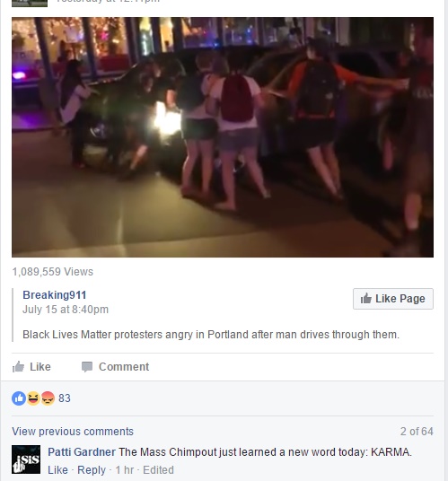Reply to Patti Gardner's comment
Image resolution: width=448 pixels, height=481 pixels.
click(92, 470)
